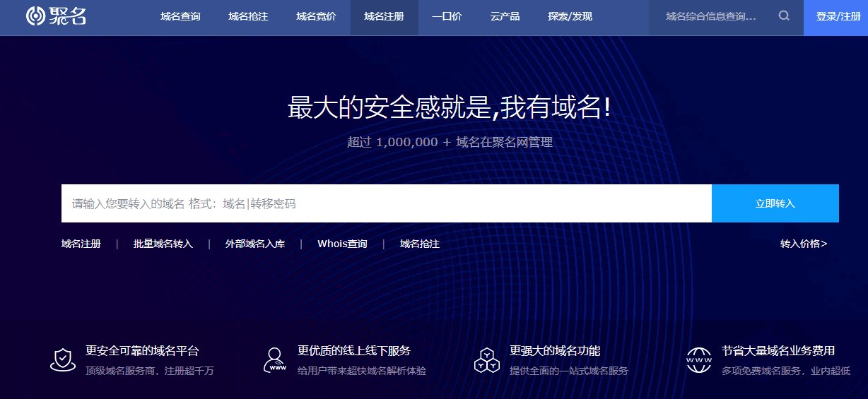Open the 一口价 nav item
The image size is (868, 399).
tap(447, 17)
